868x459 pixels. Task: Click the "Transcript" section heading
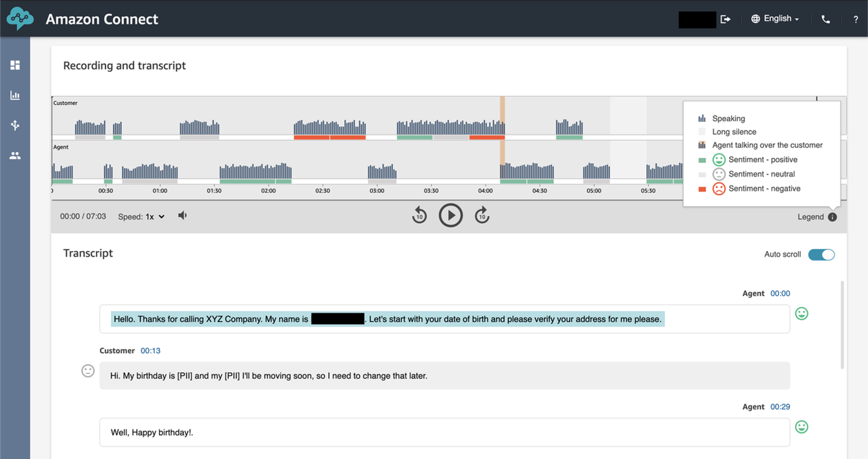(x=88, y=253)
